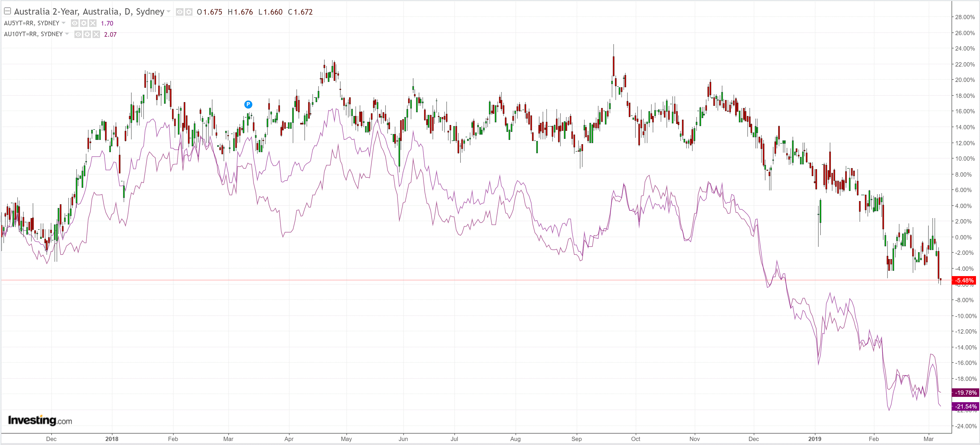Remove the AU10YT=RR comparison series
The width and height of the screenshot is (980, 445).
[96, 34]
